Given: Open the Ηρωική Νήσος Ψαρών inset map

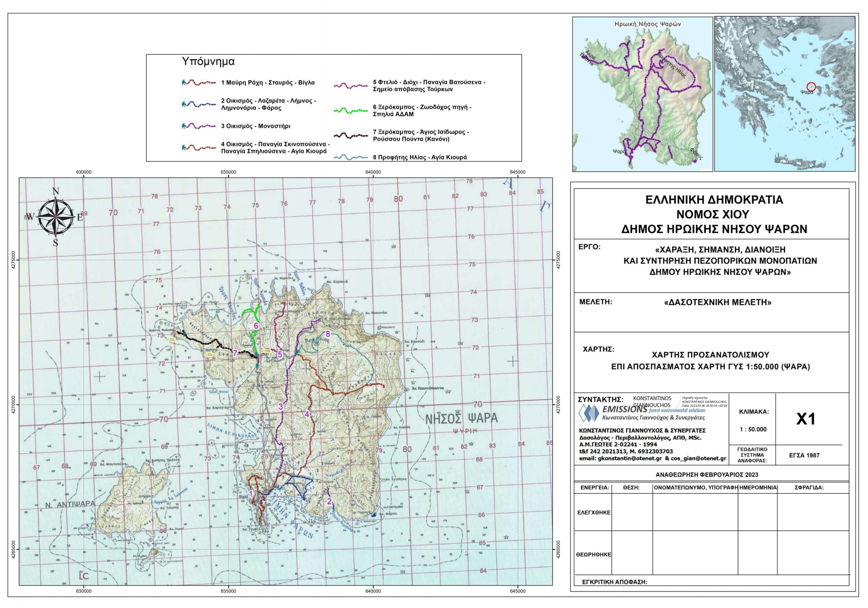Looking at the screenshot, I should pos(642,94).
